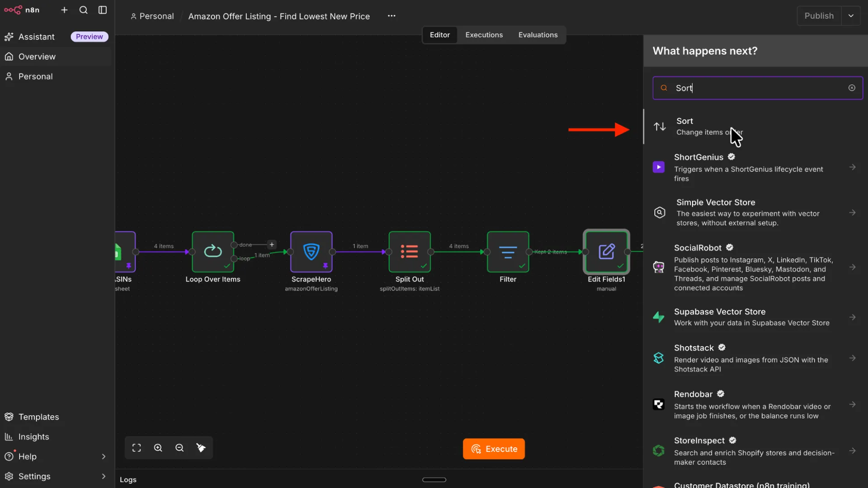Select the Loop Over Items node
The width and height of the screenshot is (868, 488).
(213, 252)
